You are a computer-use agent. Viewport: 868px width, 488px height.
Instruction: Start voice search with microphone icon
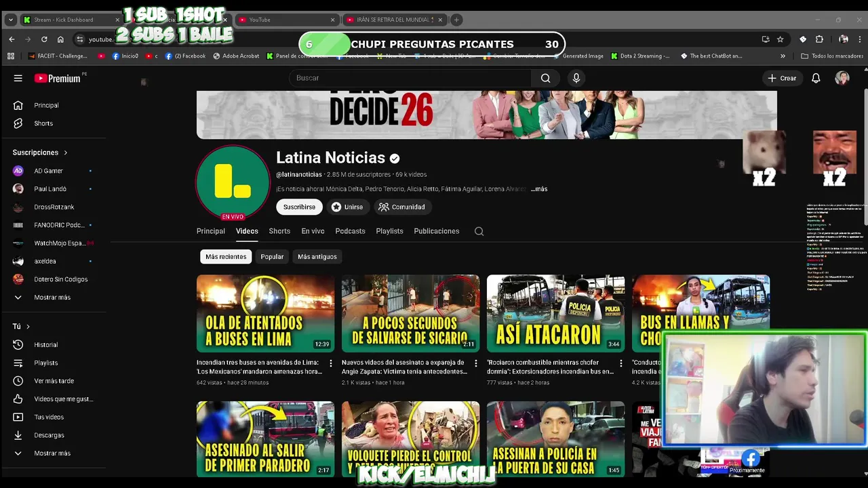click(x=576, y=78)
